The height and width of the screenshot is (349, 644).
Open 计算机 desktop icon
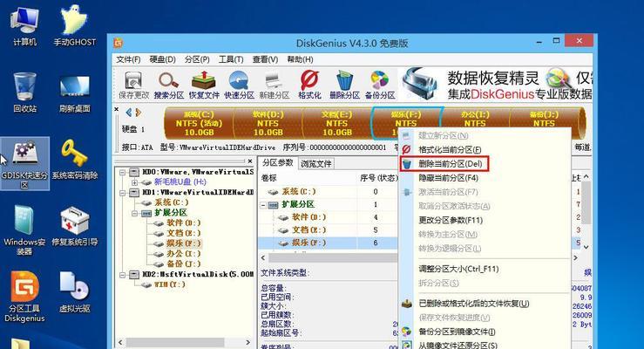click(24, 26)
